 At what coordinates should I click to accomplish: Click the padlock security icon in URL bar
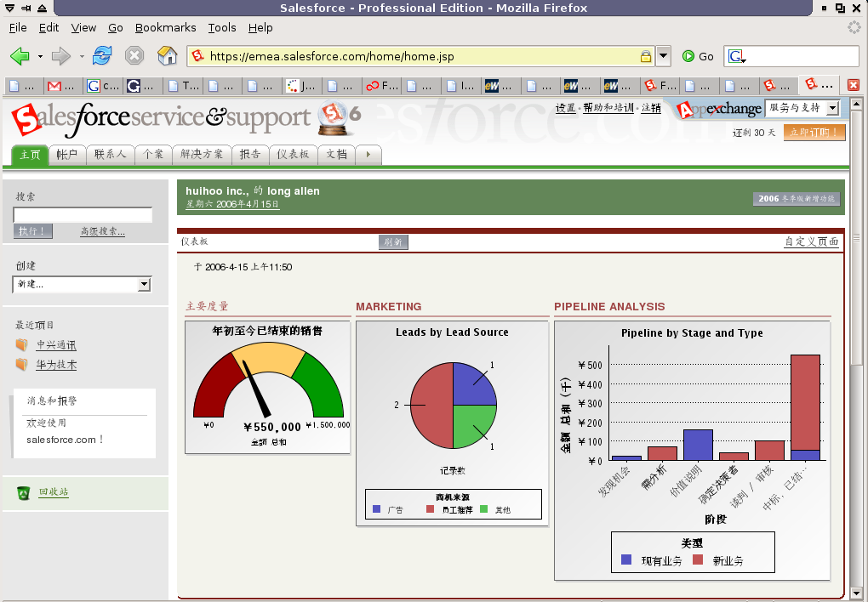pos(645,56)
